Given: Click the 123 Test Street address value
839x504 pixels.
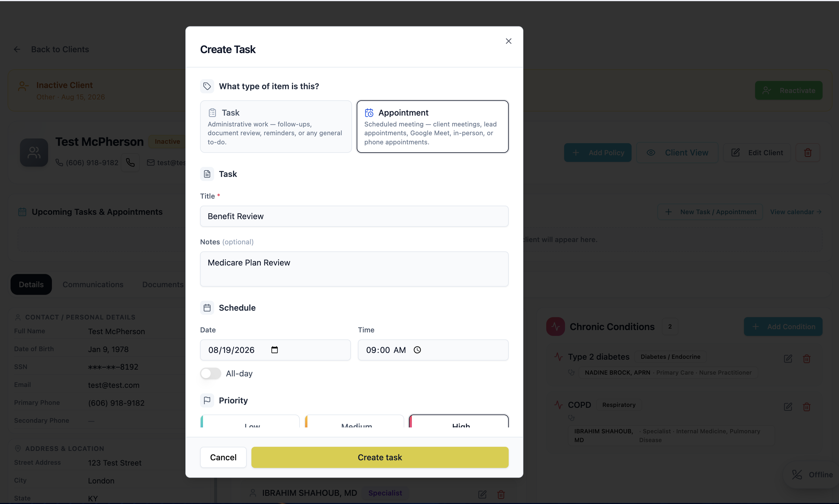Looking at the screenshot, I should [x=115, y=463].
